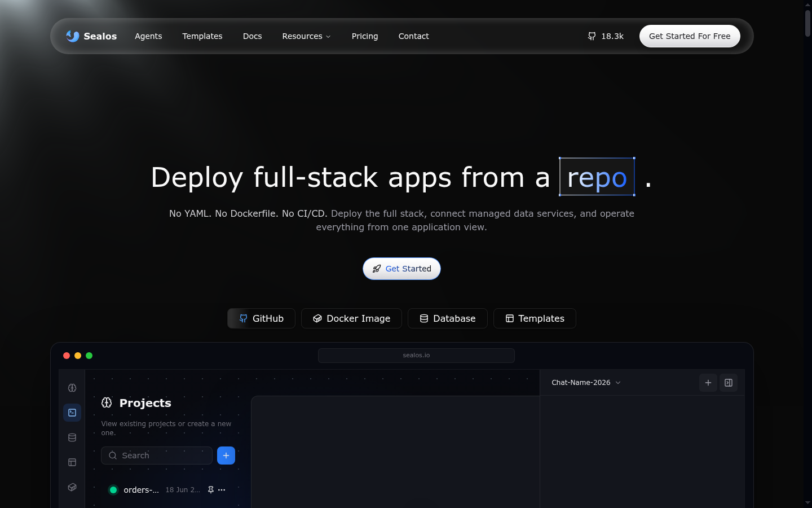
Task: Pin the orders- project
Action: tap(211, 490)
